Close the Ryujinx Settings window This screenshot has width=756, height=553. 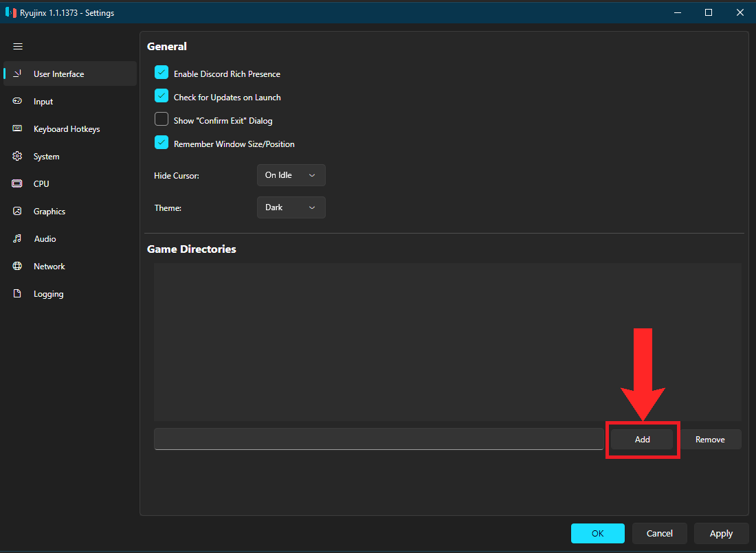click(740, 12)
